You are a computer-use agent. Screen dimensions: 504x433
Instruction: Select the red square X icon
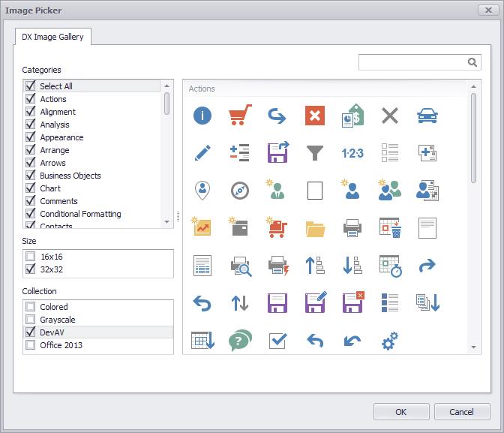coord(314,116)
